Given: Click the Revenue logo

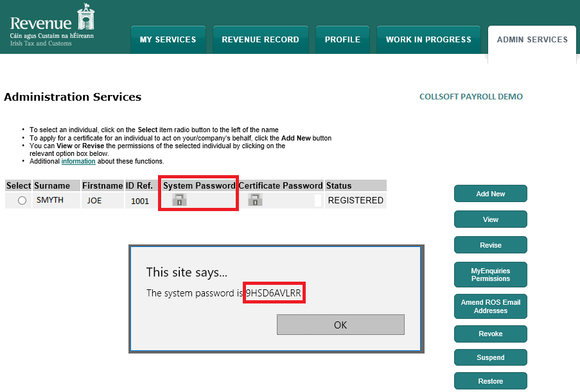Looking at the screenshot, I should 52,26.
